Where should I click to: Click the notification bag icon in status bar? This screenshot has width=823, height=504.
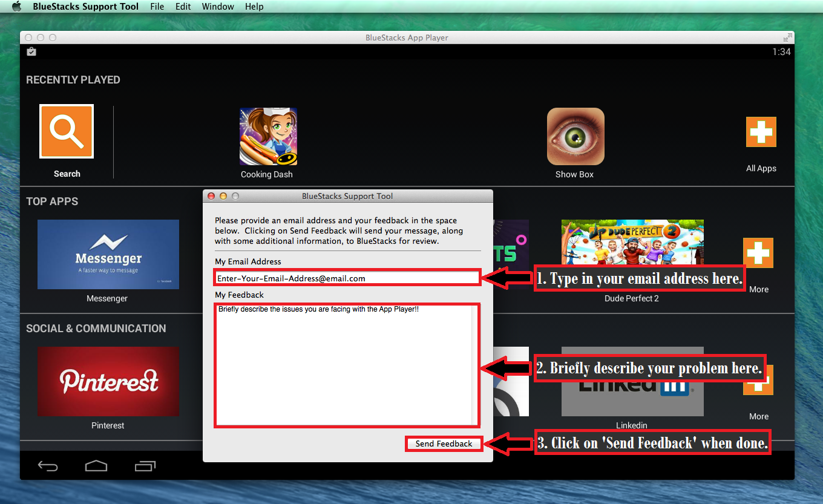click(x=31, y=52)
